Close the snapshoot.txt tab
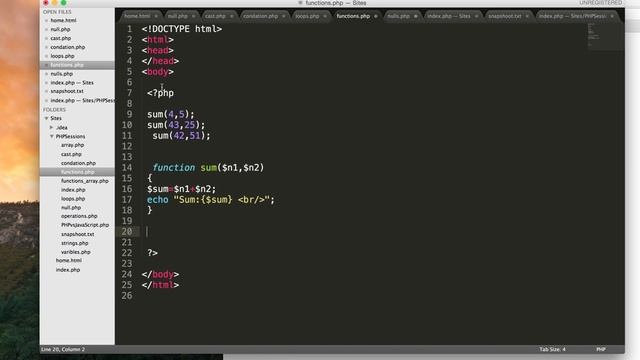Viewport: 640px width, 360px height. pyautogui.click(x=527, y=16)
